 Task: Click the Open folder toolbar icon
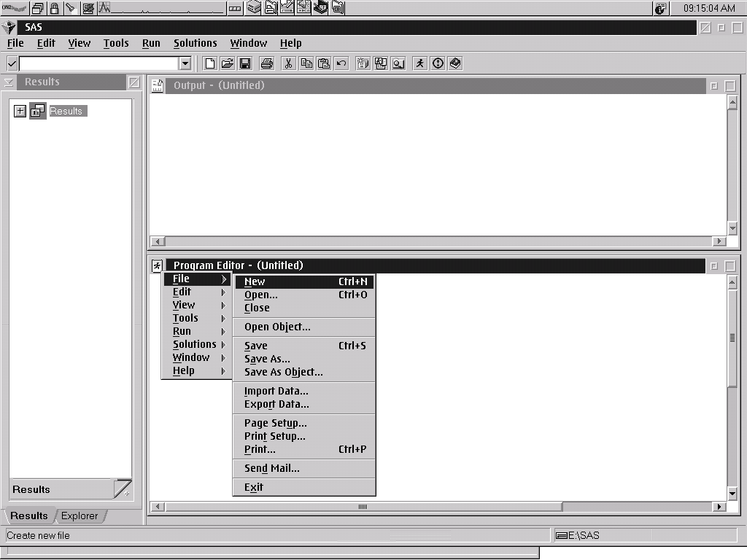tap(227, 63)
